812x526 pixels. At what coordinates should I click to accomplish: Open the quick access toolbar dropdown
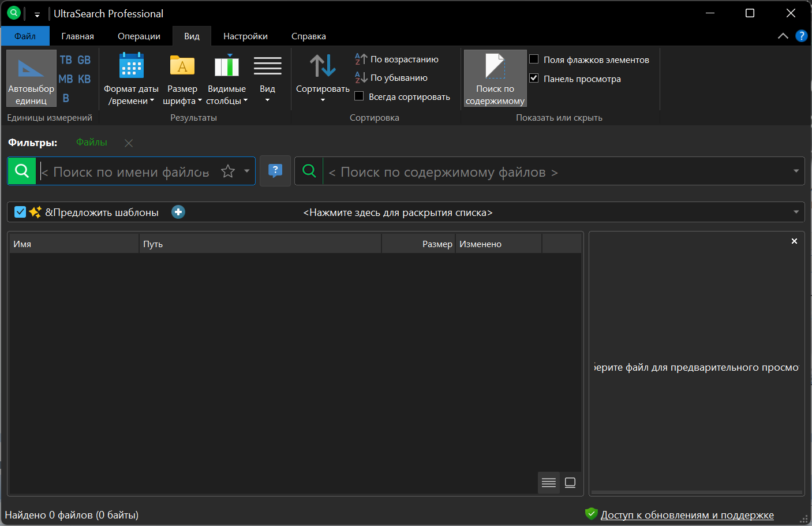click(37, 14)
